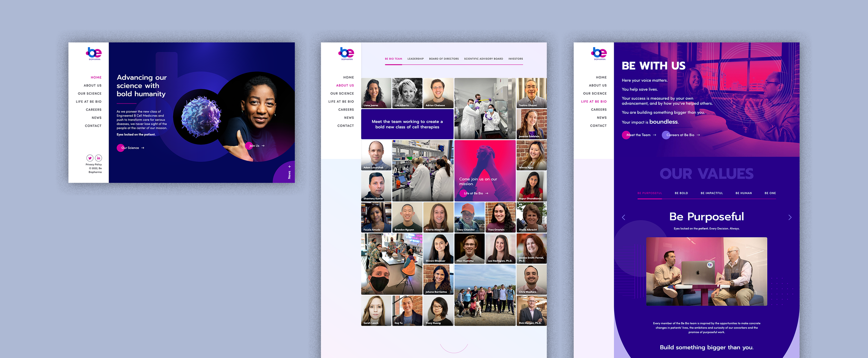Open Sheila Albrecht team photo
This screenshot has width=868, height=358.
(x=532, y=217)
